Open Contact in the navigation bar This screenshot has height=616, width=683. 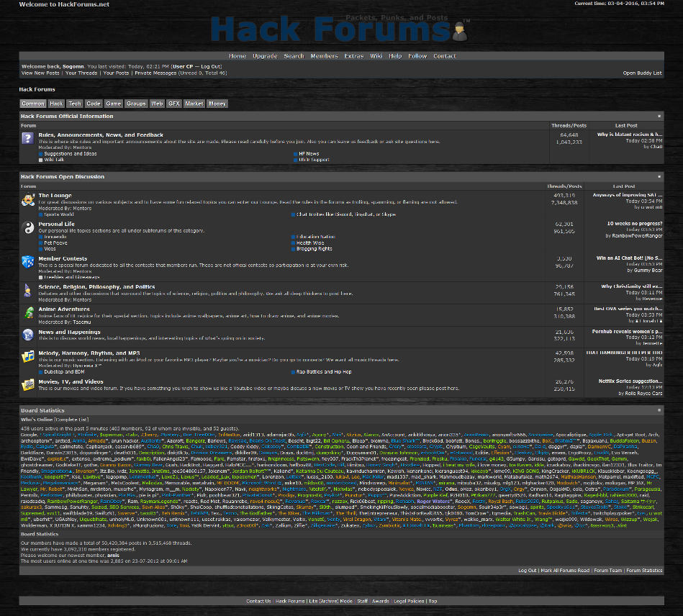(444, 56)
